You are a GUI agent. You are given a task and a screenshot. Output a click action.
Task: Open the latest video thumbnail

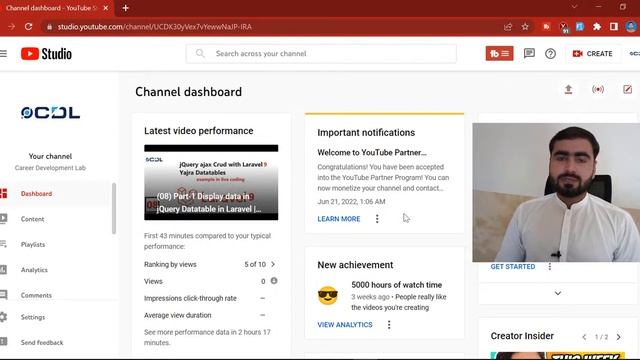click(x=211, y=182)
